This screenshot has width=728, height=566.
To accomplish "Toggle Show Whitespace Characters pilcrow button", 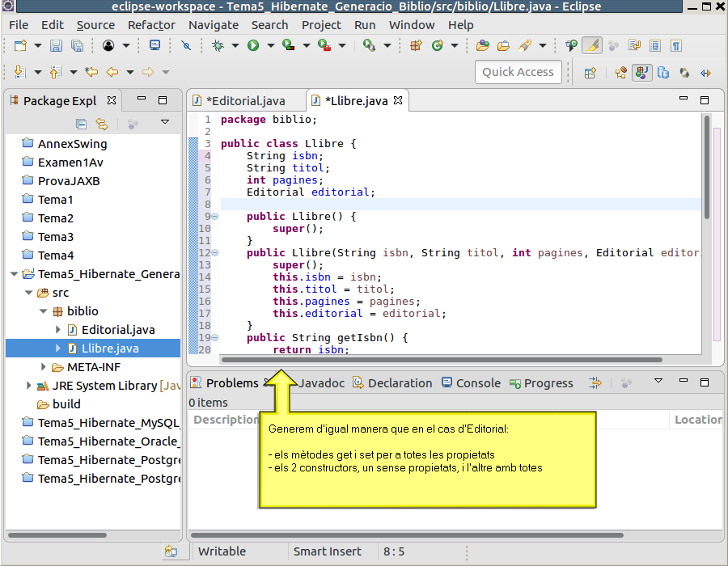I will click(675, 46).
